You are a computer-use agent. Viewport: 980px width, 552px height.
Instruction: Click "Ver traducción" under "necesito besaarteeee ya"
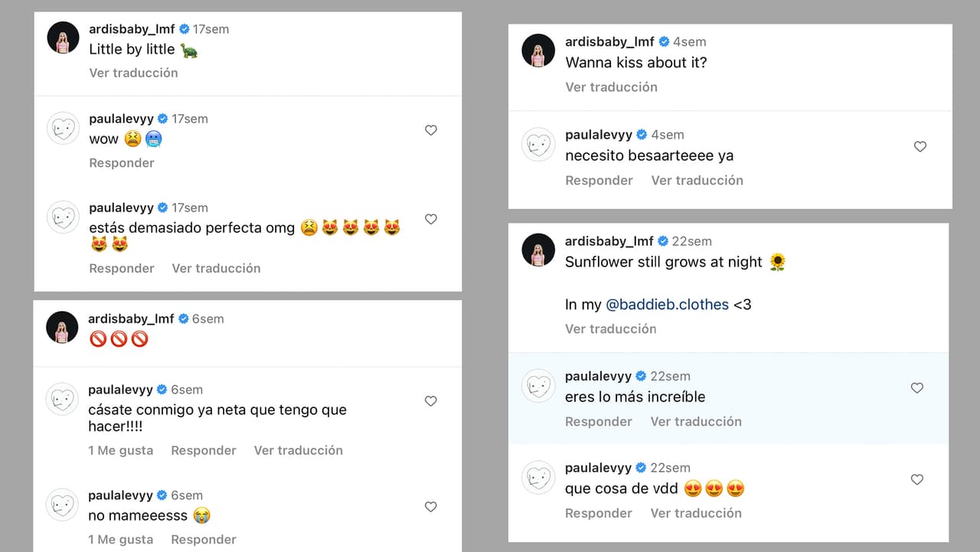click(697, 180)
